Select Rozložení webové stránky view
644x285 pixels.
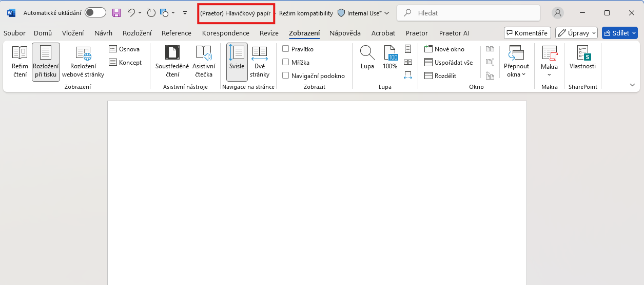[83, 62]
